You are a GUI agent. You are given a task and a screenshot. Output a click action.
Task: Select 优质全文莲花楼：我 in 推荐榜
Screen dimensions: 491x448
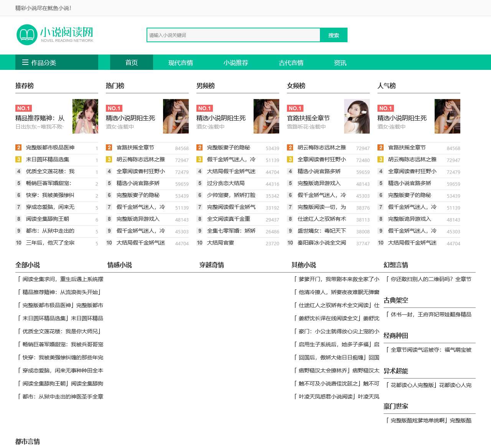[x=50, y=172]
